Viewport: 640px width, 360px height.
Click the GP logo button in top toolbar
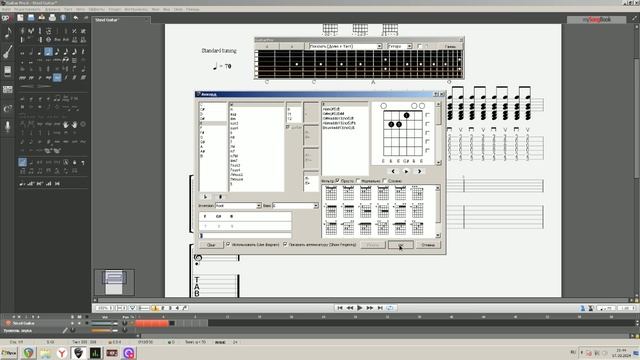click(x=6, y=18)
